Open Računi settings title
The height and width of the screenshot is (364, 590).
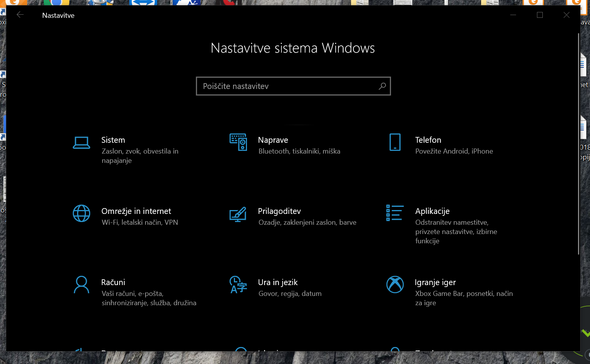pyautogui.click(x=113, y=282)
